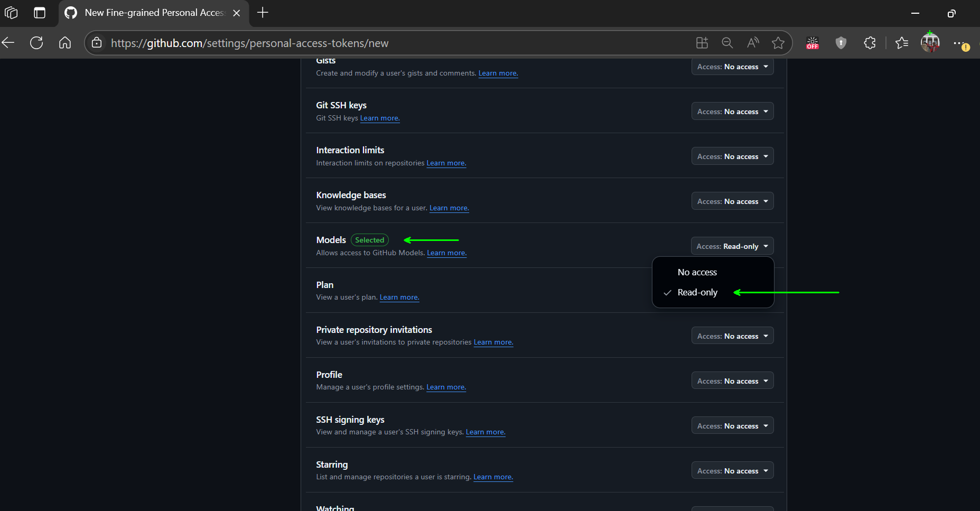Open the Read aloud icon
The image size is (980, 511).
coord(753,43)
